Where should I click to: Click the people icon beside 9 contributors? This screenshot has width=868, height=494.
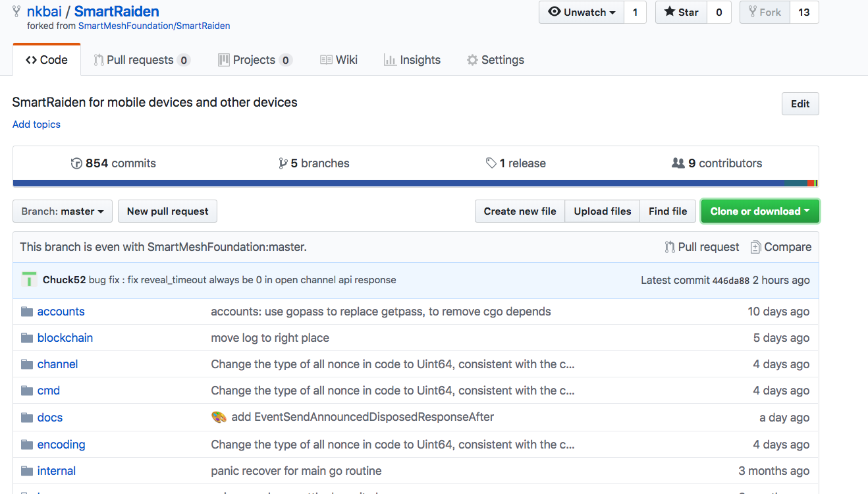(678, 163)
